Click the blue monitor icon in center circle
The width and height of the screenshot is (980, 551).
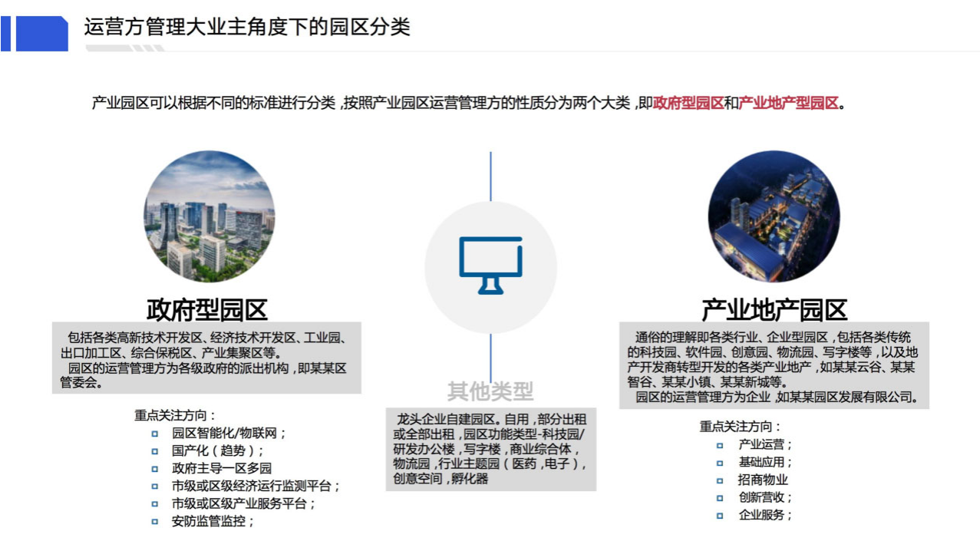[x=490, y=265]
